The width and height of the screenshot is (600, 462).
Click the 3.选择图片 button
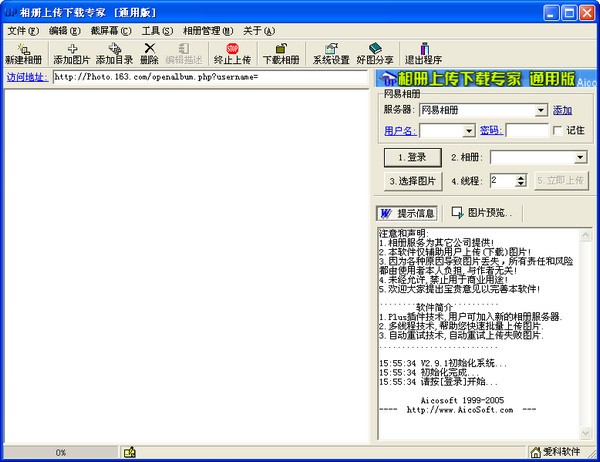[x=413, y=181]
